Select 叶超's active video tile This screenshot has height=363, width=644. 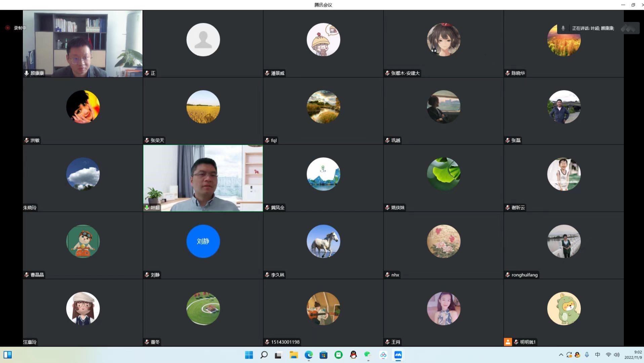click(x=203, y=178)
